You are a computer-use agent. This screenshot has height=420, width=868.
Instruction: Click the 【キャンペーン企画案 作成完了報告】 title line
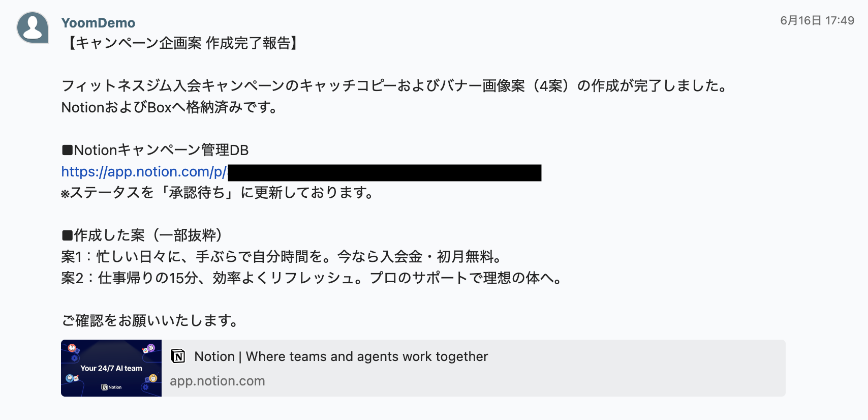[181, 43]
